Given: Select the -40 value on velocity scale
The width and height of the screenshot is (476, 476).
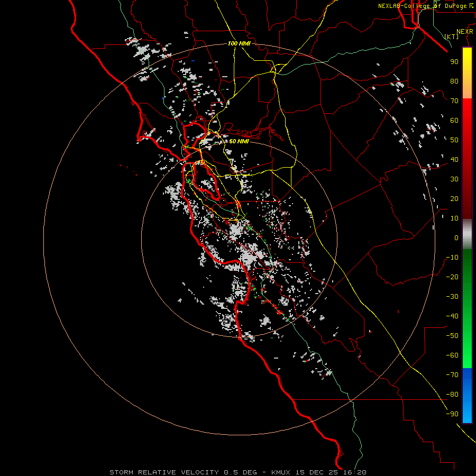Looking at the screenshot, I should [452, 316].
